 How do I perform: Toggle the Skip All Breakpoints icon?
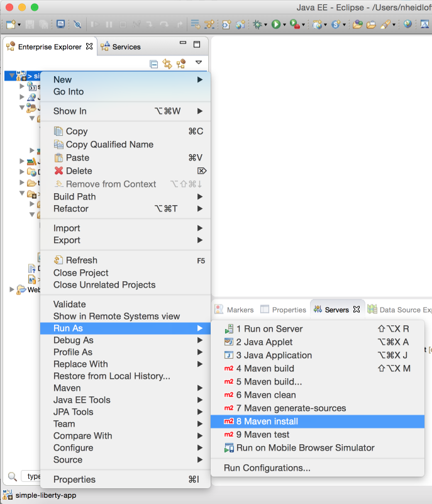click(x=77, y=25)
